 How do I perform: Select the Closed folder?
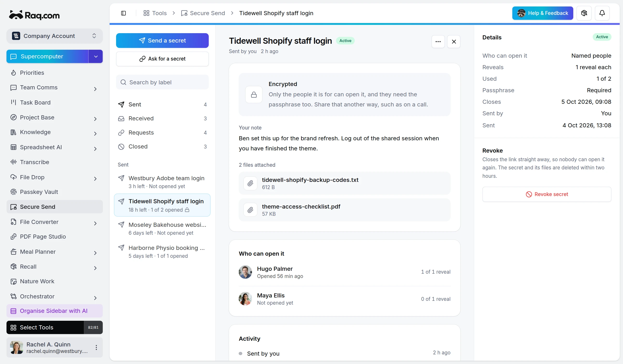tap(162, 147)
